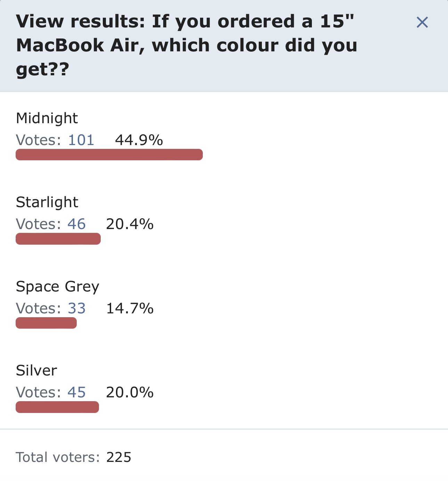The height and width of the screenshot is (481, 448).
Task: Click the poll title heading
Action: click(186, 45)
